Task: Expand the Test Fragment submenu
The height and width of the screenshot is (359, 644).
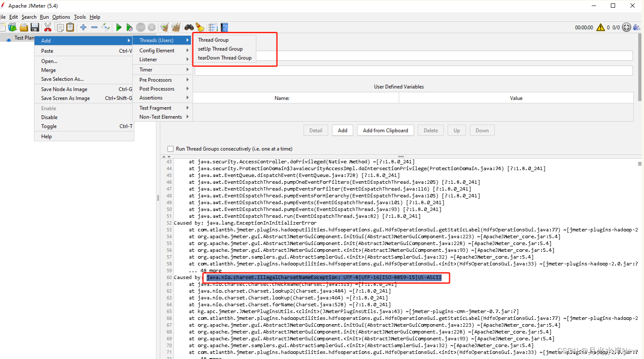Action: pos(162,108)
